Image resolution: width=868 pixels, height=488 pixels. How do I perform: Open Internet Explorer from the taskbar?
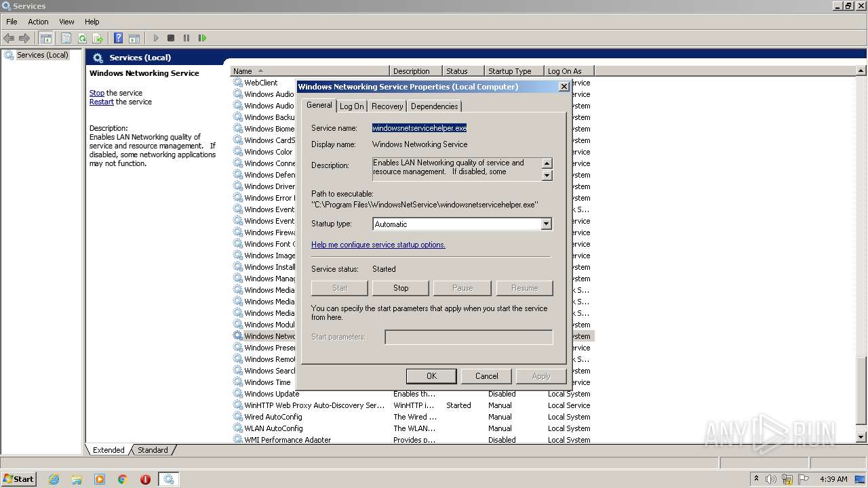54,479
